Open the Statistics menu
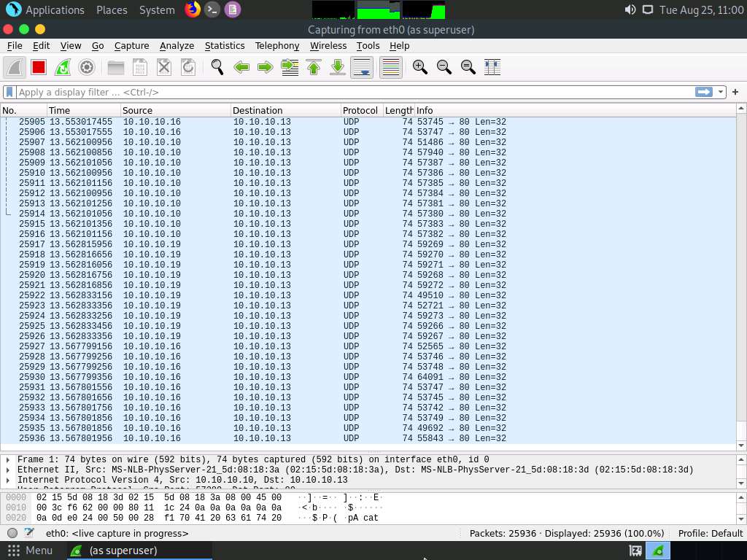 tap(225, 46)
